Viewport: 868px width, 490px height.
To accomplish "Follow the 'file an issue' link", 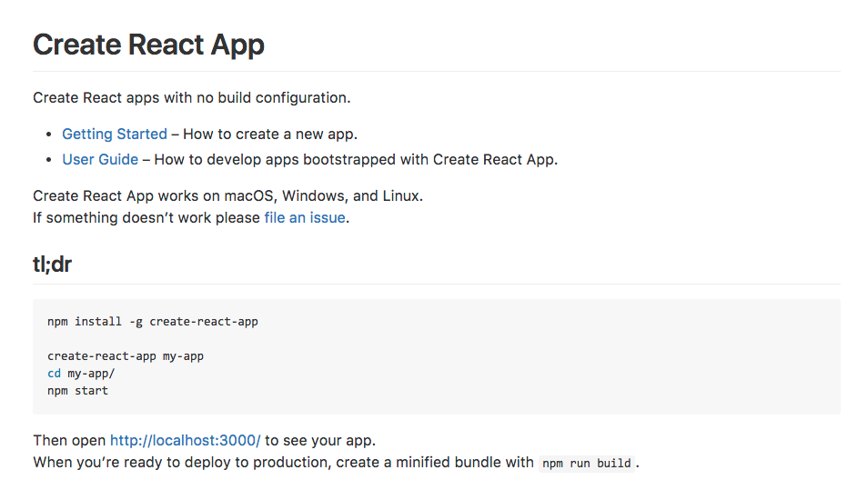I will point(304,217).
